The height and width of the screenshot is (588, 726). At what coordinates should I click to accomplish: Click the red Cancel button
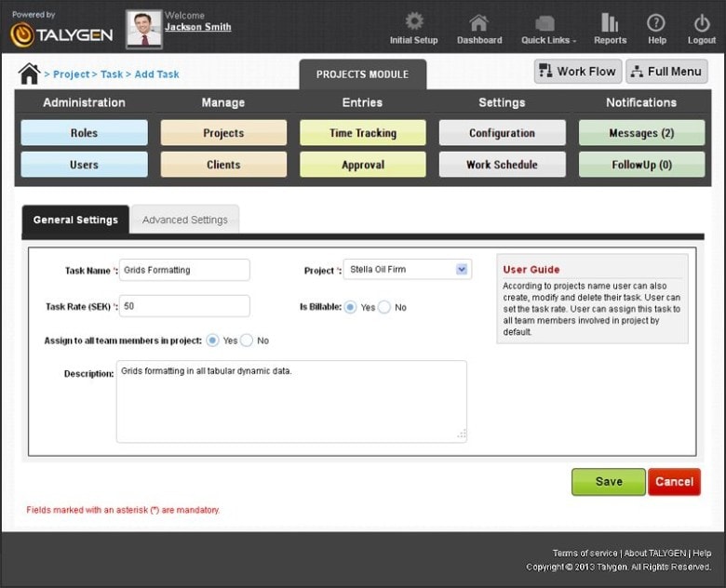pyautogui.click(x=674, y=482)
